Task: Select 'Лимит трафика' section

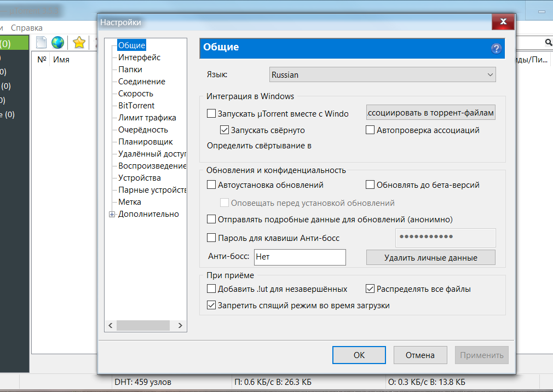Action: [x=147, y=118]
